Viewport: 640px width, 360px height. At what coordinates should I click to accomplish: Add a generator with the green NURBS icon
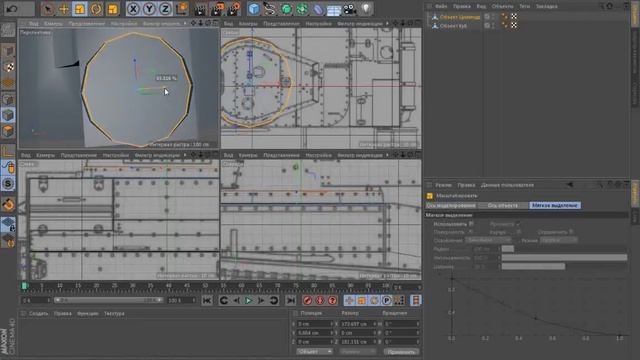click(286, 9)
